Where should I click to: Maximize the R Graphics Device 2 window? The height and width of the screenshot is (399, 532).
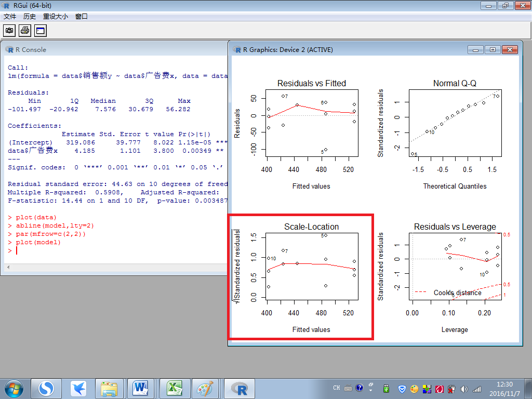(493, 50)
